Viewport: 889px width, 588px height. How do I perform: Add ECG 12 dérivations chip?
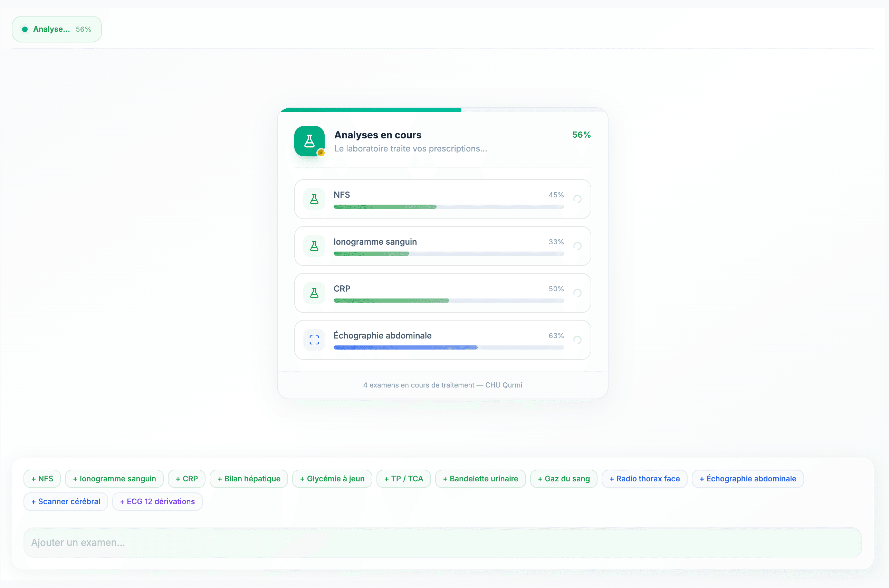click(x=157, y=501)
